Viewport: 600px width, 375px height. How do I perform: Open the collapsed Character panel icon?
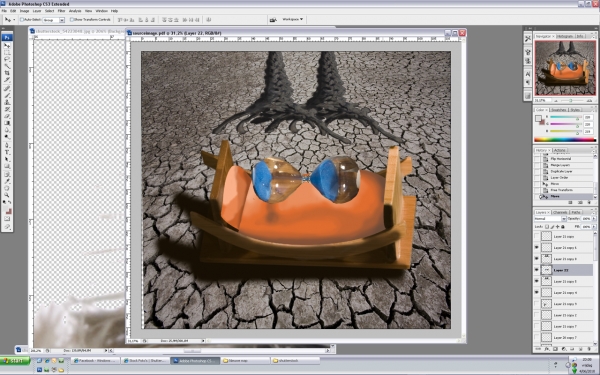[x=528, y=74]
